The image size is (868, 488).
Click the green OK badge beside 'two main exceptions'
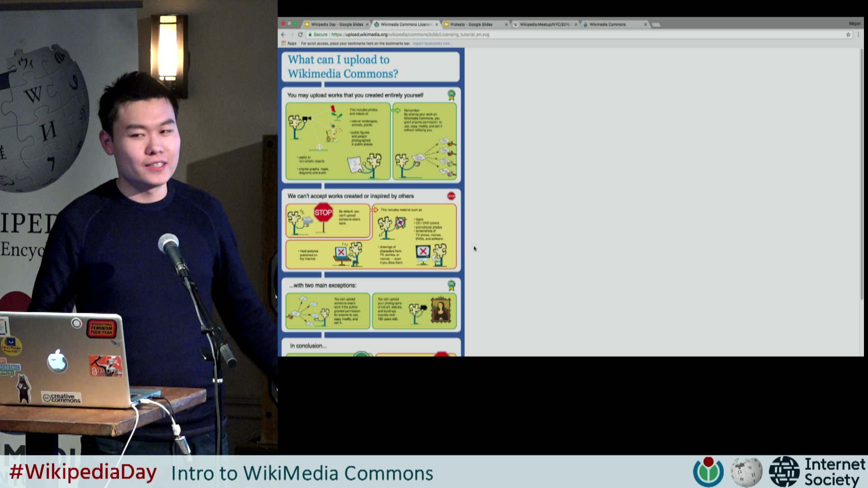(x=451, y=285)
